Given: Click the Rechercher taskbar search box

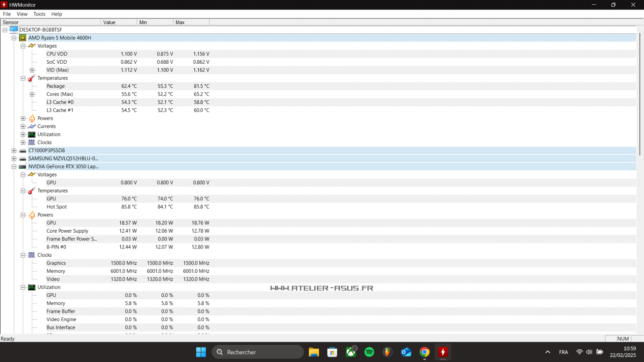Looking at the screenshot, I should [x=258, y=352].
